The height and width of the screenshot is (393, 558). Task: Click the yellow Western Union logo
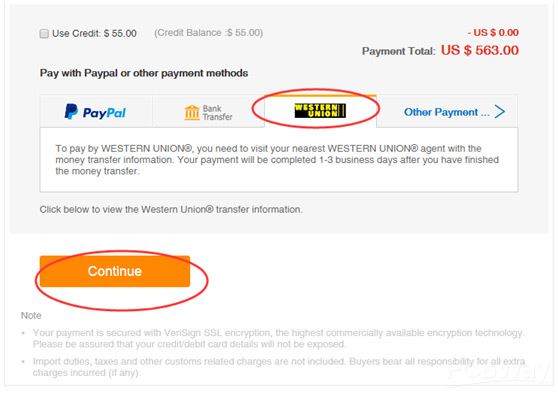(x=320, y=111)
